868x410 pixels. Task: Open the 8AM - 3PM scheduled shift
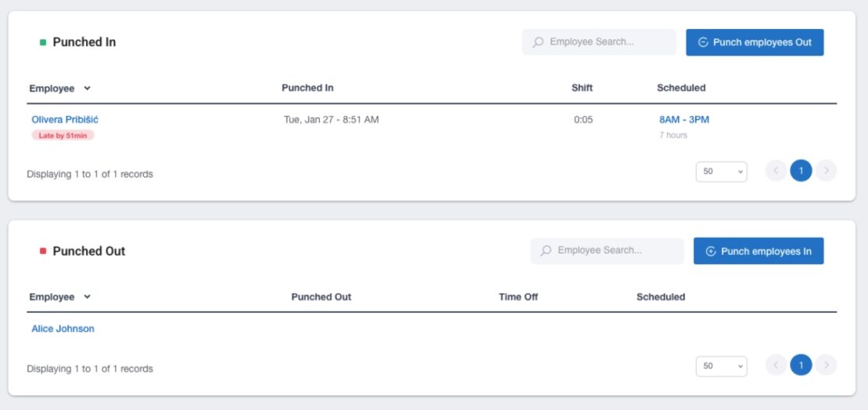pos(684,120)
